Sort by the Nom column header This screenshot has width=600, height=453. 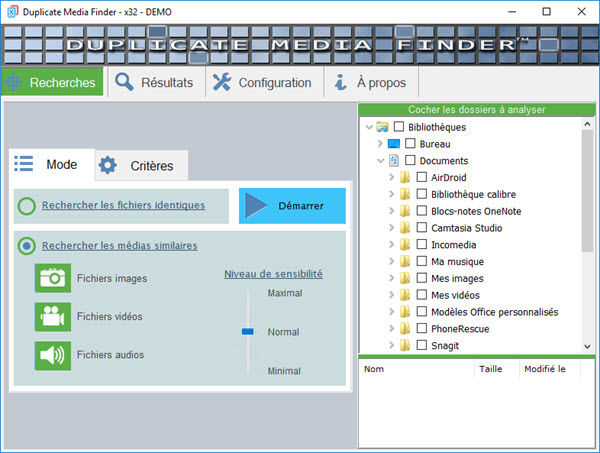coord(417,369)
